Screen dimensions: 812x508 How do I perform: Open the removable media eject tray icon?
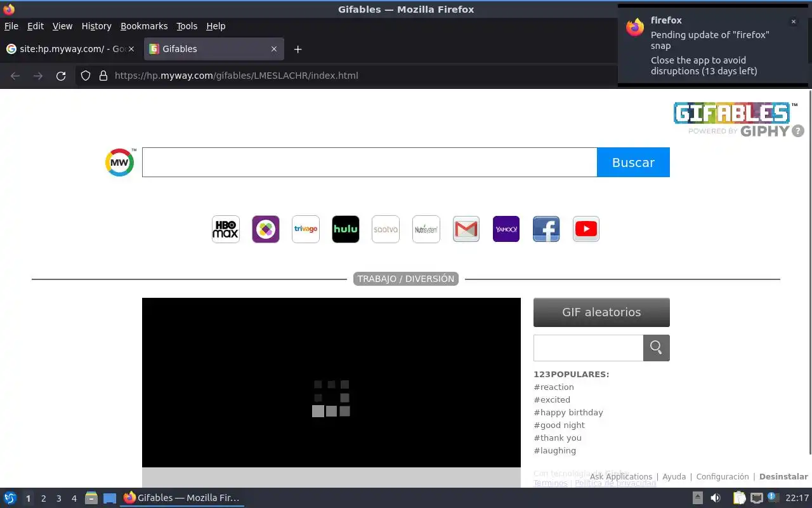[x=697, y=498]
